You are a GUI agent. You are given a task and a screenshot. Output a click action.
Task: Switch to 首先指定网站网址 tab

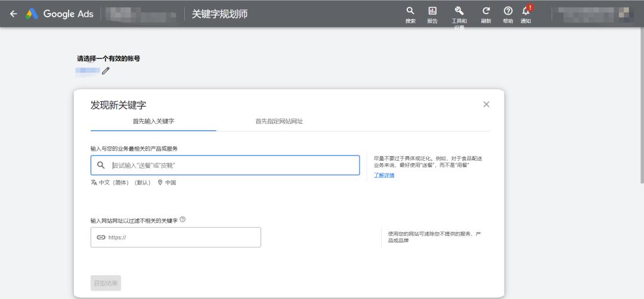(279, 122)
